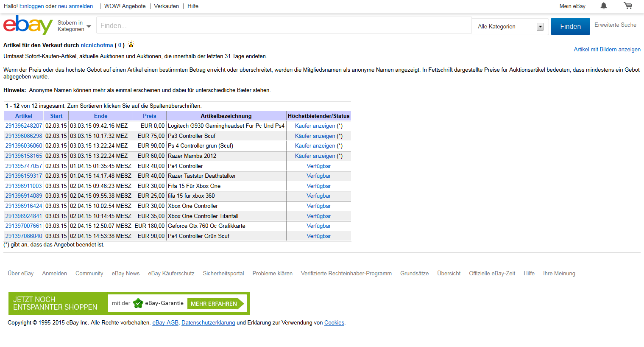Click the blue Finden button
Screen dimensions: 644x347
[x=570, y=26]
